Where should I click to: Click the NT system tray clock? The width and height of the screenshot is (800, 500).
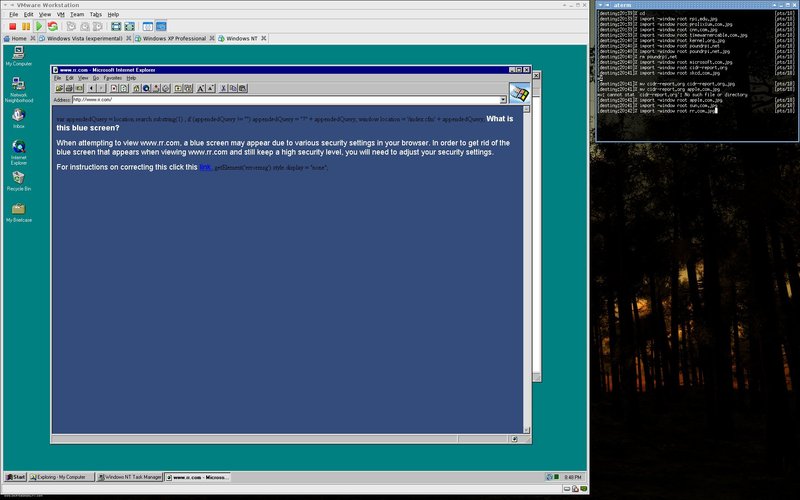point(572,477)
